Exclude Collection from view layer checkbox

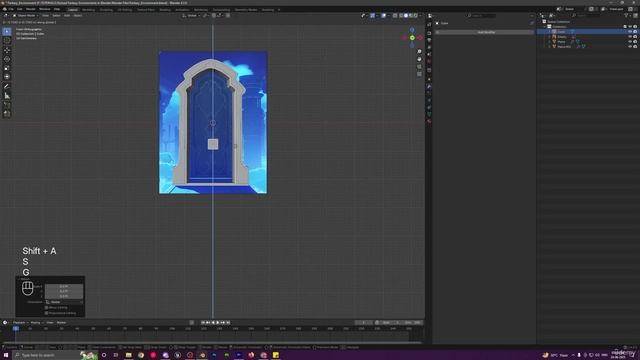[625, 27]
